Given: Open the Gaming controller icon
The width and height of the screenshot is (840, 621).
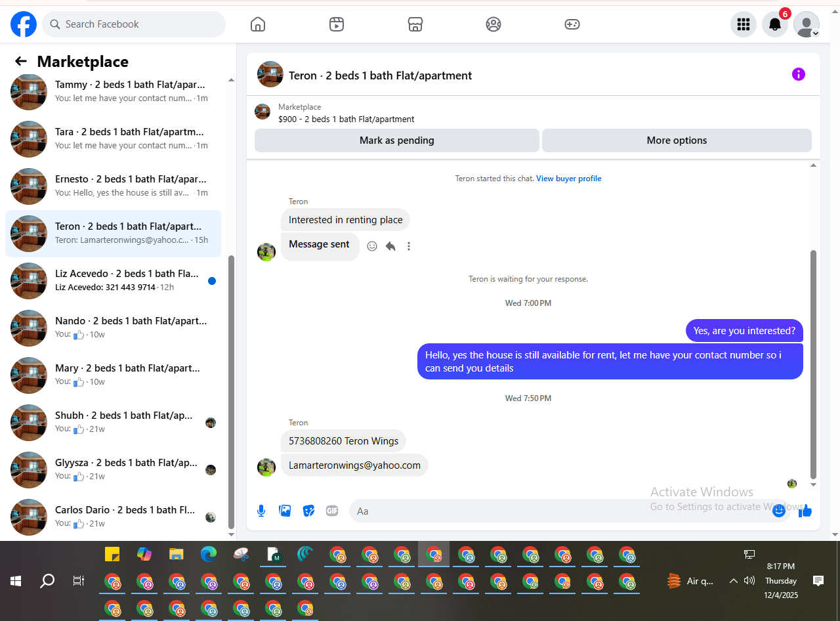Looking at the screenshot, I should [572, 24].
